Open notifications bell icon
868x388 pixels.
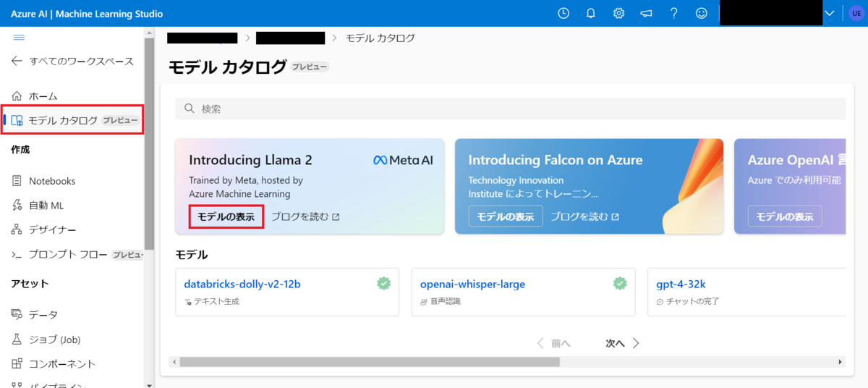click(591, 13)
